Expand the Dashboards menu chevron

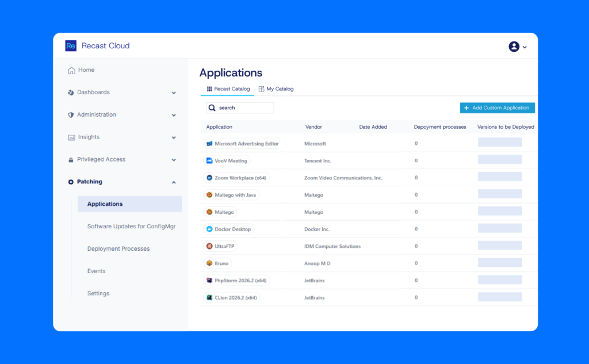(174, 93)
